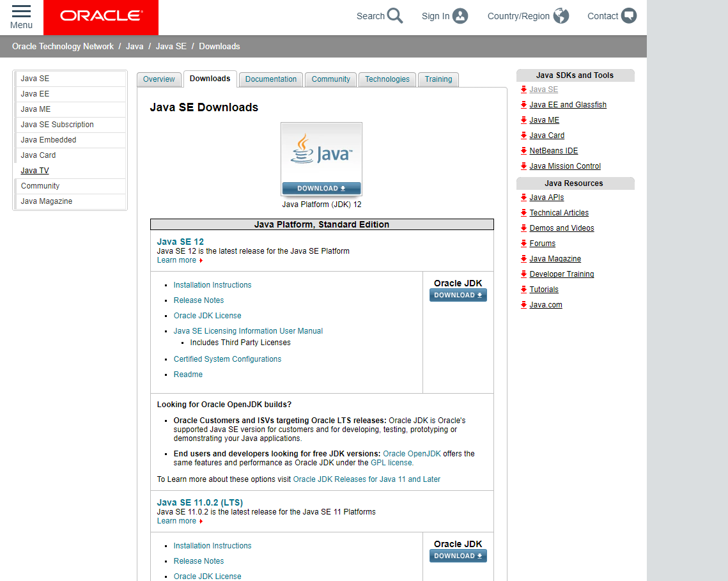
Task: Open Java Magazine link under Java Resources
Action: pos(555,259)
